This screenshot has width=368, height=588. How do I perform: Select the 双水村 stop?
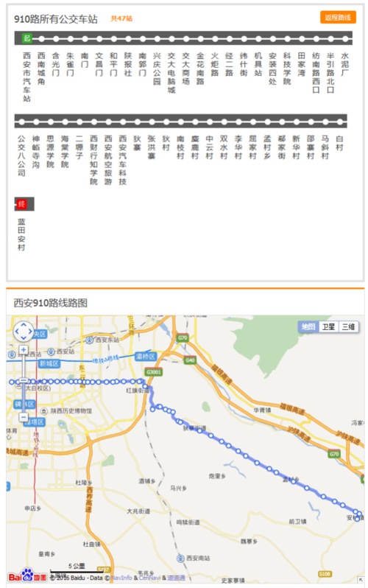click(x=224, y=147)
